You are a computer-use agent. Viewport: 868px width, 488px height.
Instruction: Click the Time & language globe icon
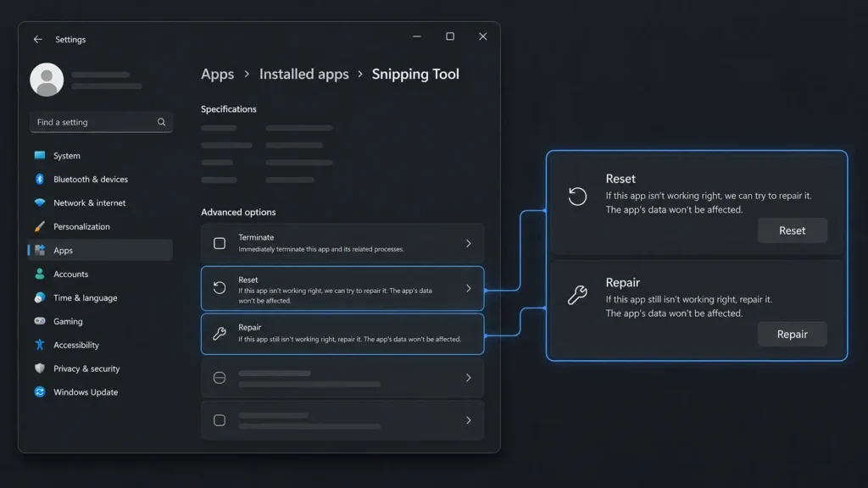point(40,297)
